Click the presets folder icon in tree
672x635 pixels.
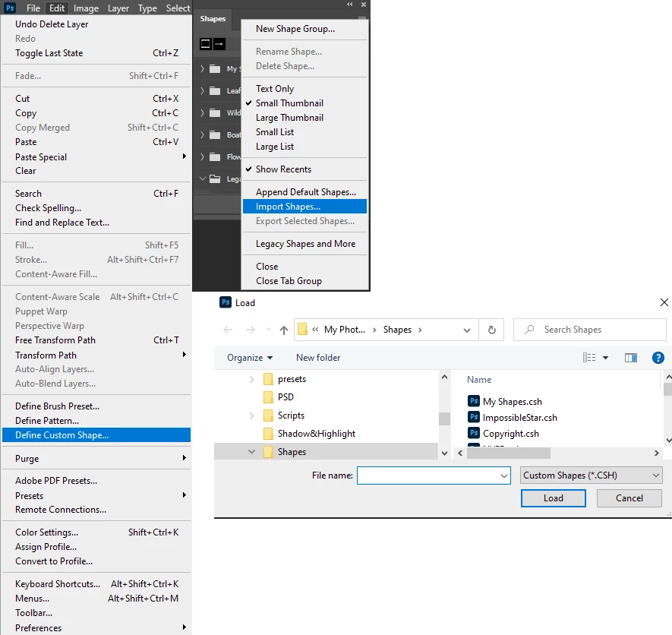268,379
